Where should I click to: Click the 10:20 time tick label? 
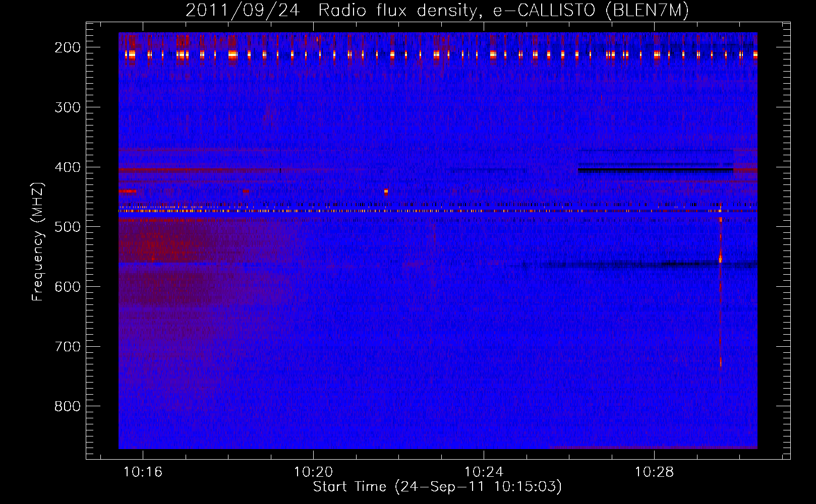coord(313,472)
